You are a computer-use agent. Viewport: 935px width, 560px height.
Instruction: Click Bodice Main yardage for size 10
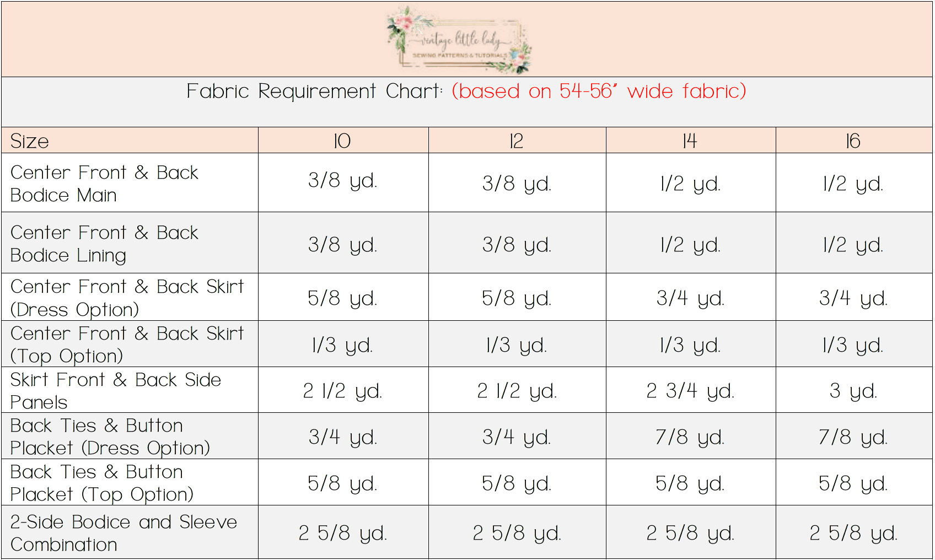point(342,181)
